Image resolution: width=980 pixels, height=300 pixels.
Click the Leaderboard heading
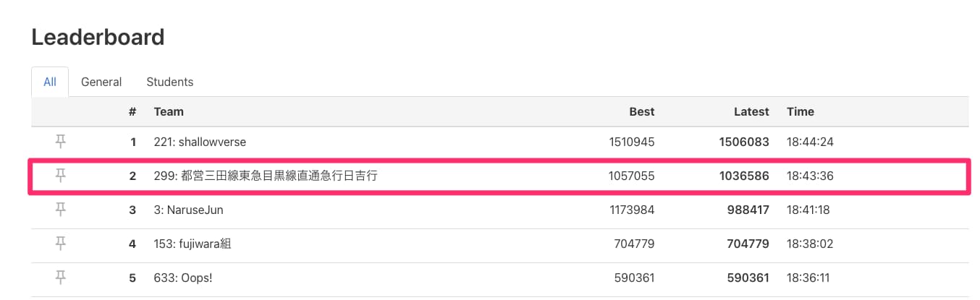(x=98, y=37)
